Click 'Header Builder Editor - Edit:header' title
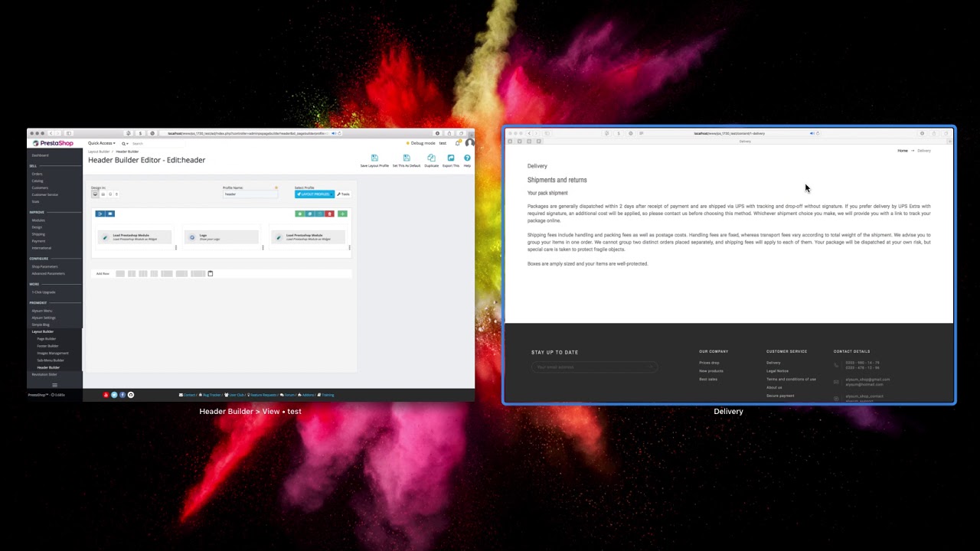The width and height of the screenshot is (980, 551). click(x=147, y=160)
